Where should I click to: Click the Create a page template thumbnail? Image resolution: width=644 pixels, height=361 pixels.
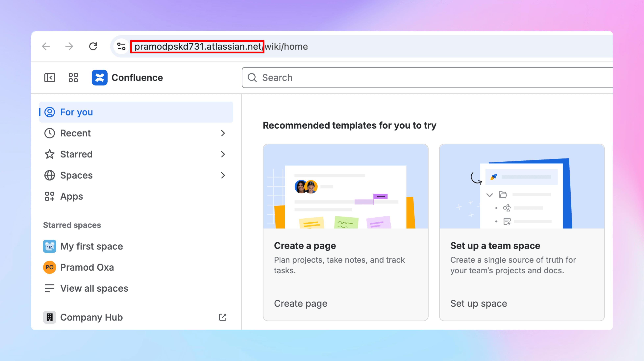(346, 186)
